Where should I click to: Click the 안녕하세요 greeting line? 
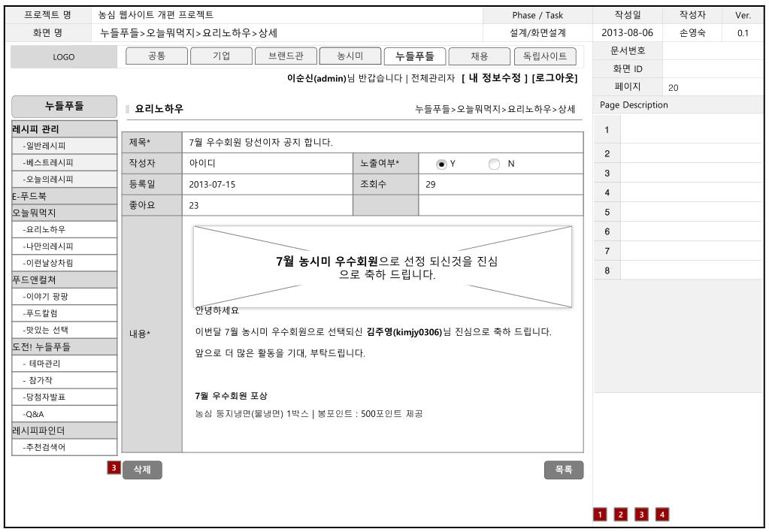coord(216,311)
